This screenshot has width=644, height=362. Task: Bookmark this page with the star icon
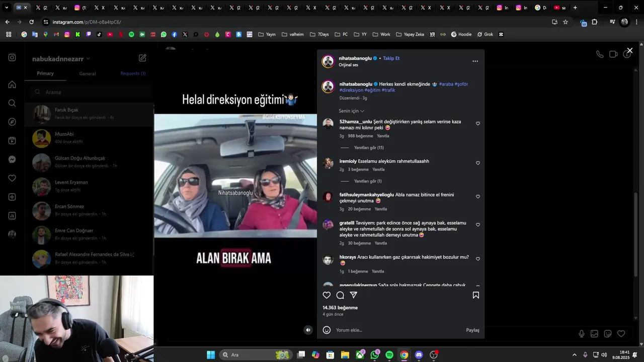click(x=566, y=22)
